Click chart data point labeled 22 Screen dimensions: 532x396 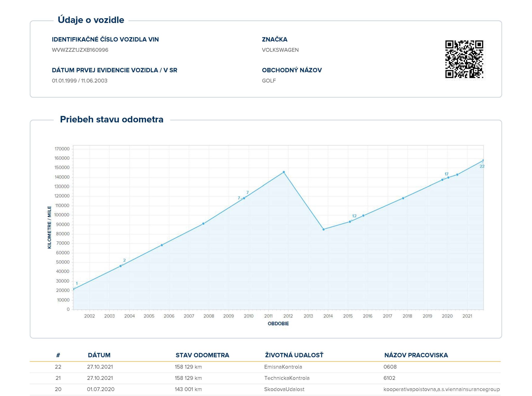(x=483, y=160)
